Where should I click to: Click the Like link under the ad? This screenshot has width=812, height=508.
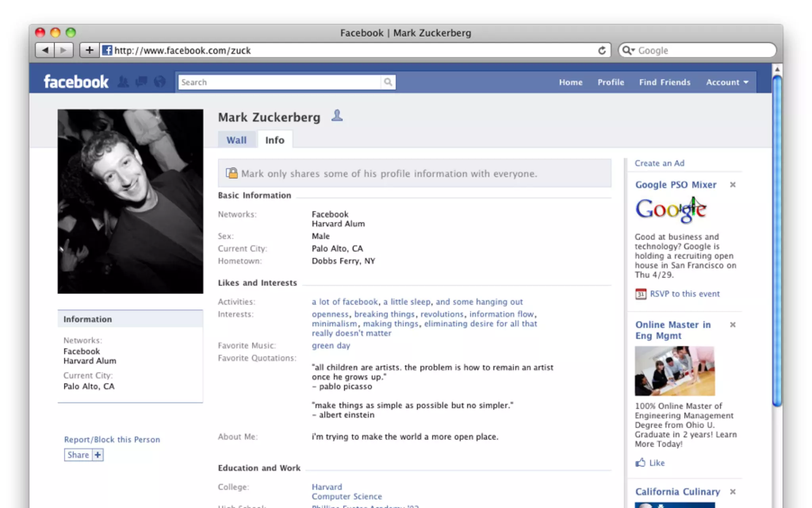[x=657, y=463]
